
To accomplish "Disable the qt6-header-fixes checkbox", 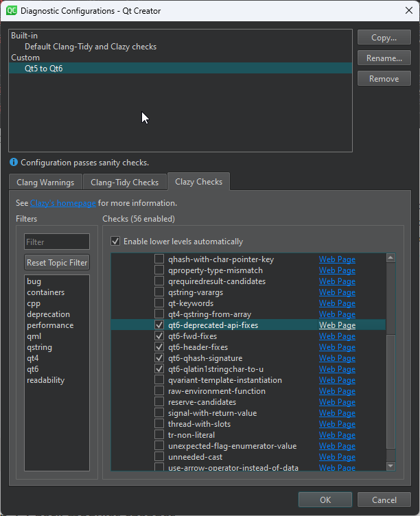I will (159, 347).
